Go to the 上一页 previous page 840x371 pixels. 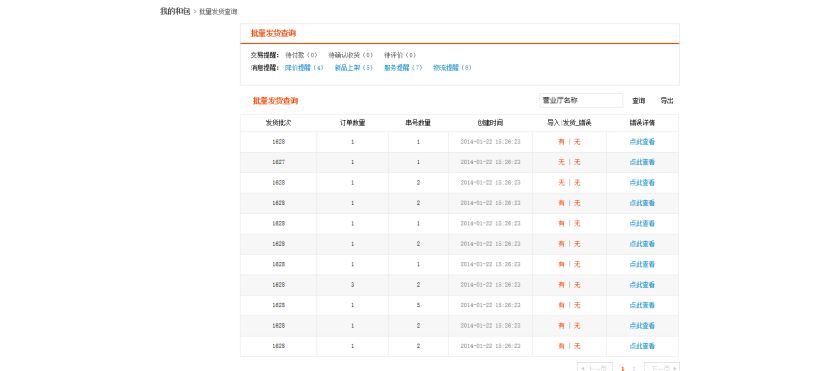coord(595,367)
